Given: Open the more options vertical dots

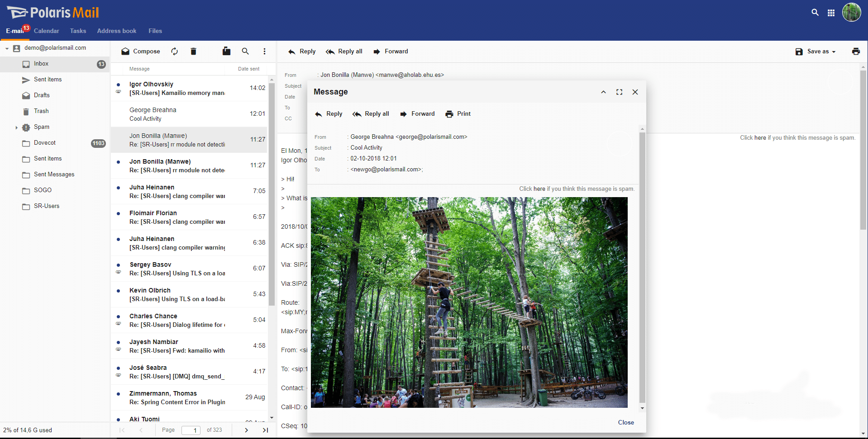Looking at the screenshot, I should (265, 51).
